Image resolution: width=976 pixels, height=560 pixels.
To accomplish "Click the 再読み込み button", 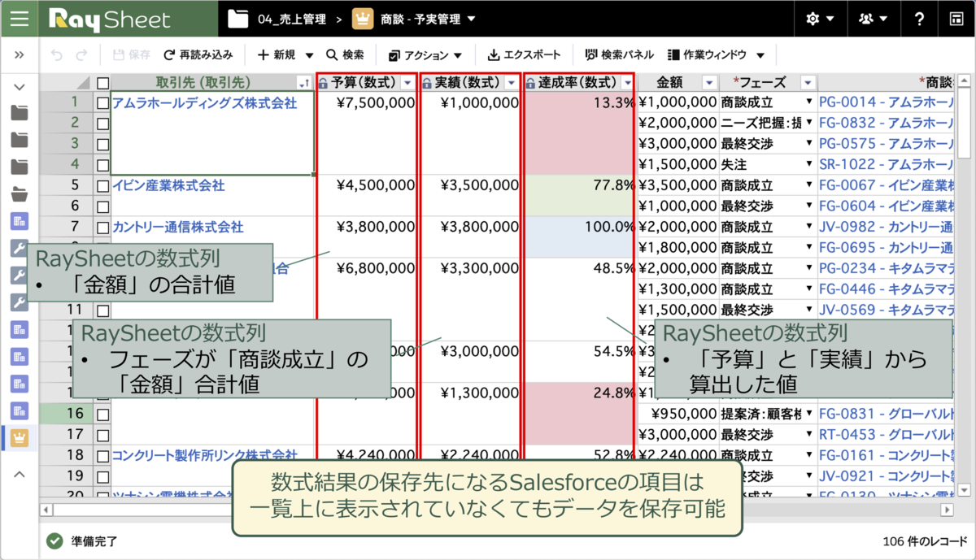I will coord(198,55).
